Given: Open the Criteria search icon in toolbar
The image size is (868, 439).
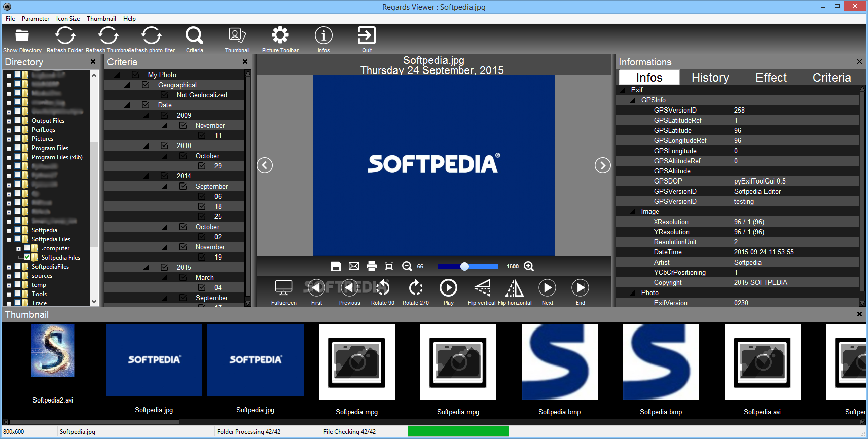Looking at the screenshot, I should tap(194, 35).
